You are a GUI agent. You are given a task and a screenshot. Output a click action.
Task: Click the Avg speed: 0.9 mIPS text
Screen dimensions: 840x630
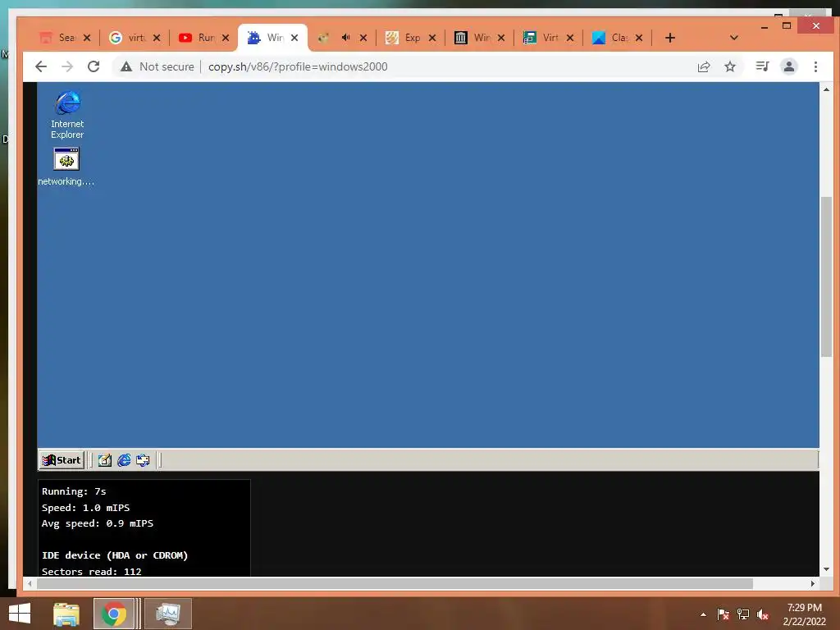(98, 523)
